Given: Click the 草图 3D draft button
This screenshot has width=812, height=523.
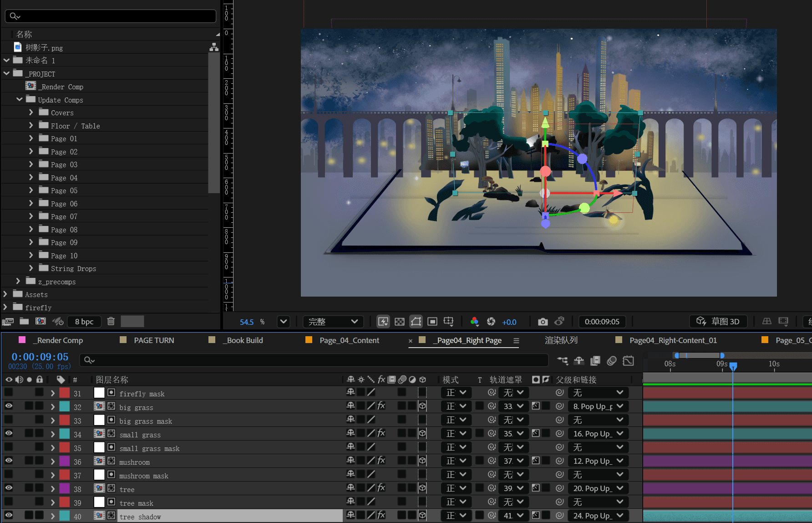Looking at the screenshot, I should [718, 322].
